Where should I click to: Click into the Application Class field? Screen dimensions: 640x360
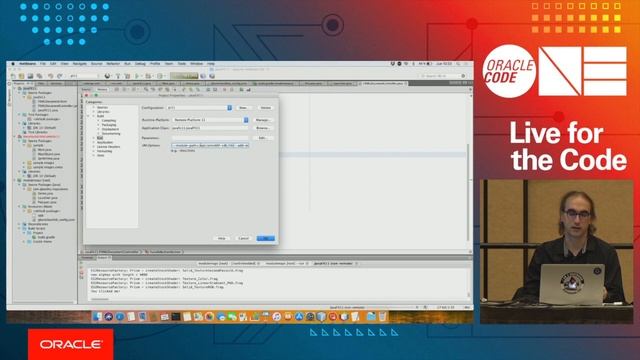(x=210, y=128)
